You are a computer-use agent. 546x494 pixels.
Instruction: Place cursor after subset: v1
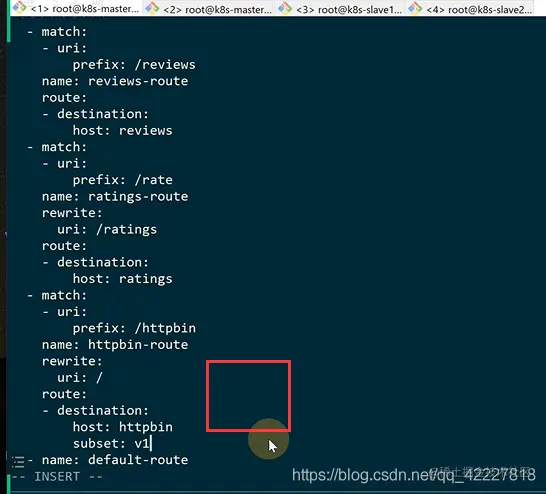coord(151,444)
